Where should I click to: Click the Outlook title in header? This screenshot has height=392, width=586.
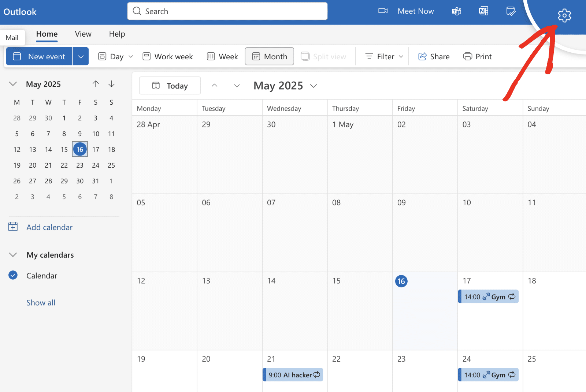tap(20, 12)
